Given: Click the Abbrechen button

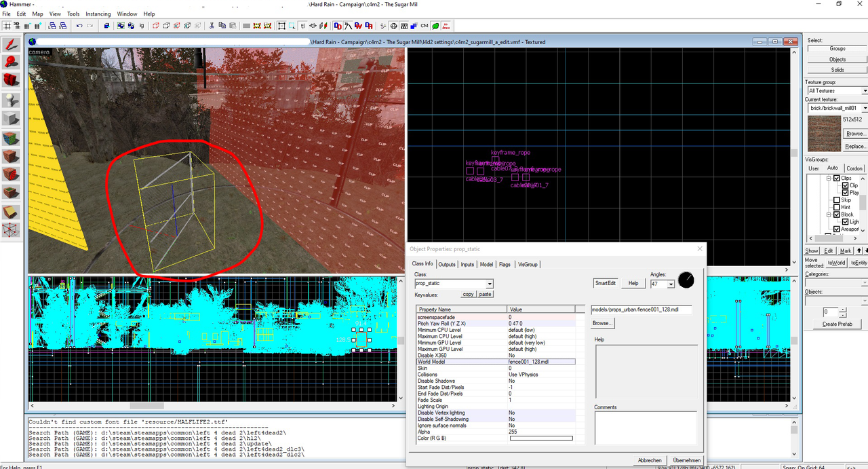Looking at the screenshot, I should point(650,460).
